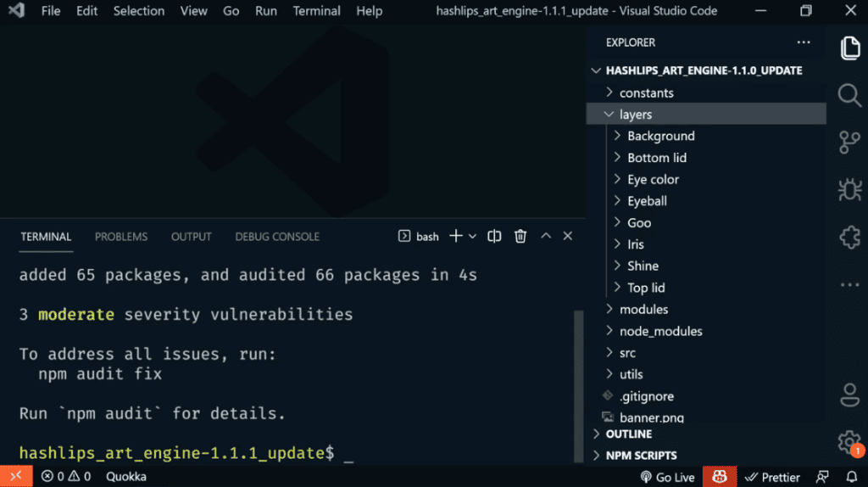868x487 pixels.
Task: Close the terminal panel
Action: tap(567, 236)
